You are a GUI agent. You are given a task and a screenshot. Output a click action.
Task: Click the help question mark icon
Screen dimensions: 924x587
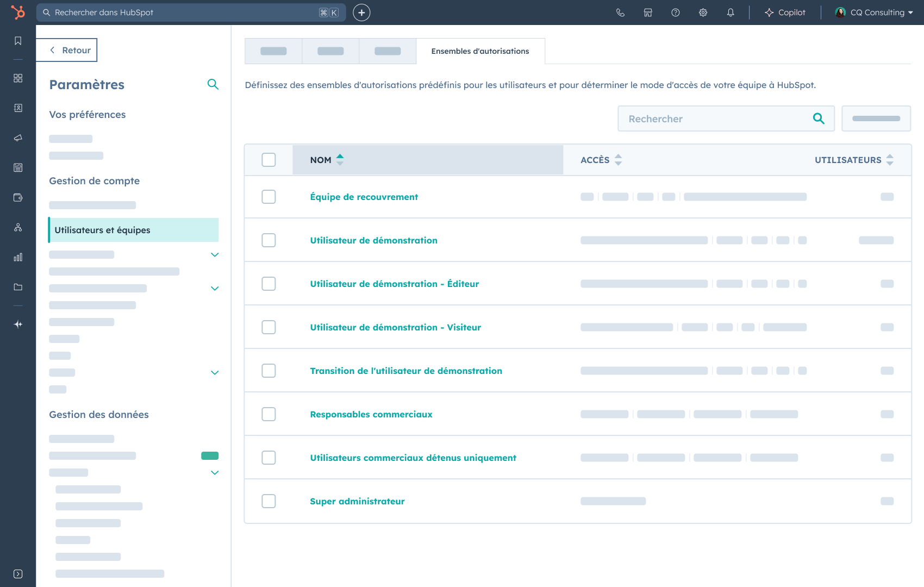676,13
